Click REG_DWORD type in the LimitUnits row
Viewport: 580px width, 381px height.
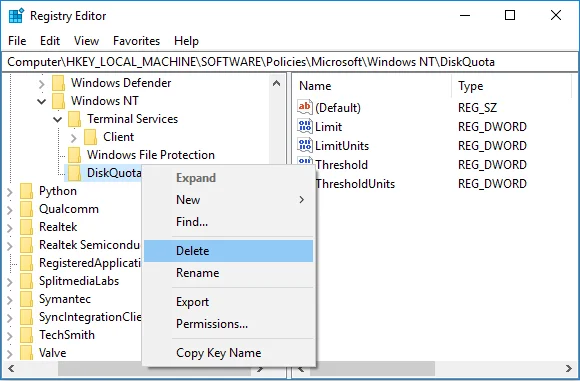[x=492, y=146]
